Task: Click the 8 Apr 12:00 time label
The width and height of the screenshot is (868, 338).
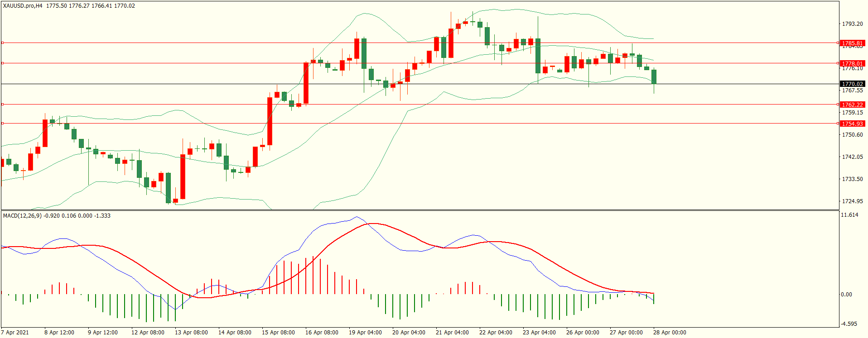Action: point(59,333)
